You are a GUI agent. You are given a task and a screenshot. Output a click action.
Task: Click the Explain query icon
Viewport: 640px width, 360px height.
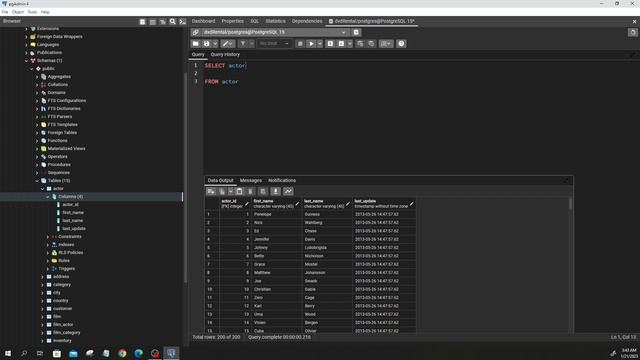pyautogui.click(x=330, y=44)
